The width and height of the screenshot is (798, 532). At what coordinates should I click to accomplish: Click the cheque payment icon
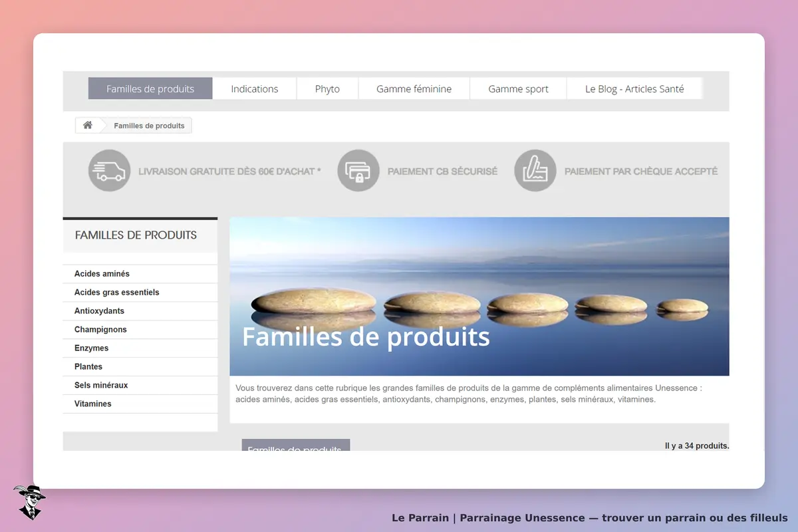click(x=535, y=171)
